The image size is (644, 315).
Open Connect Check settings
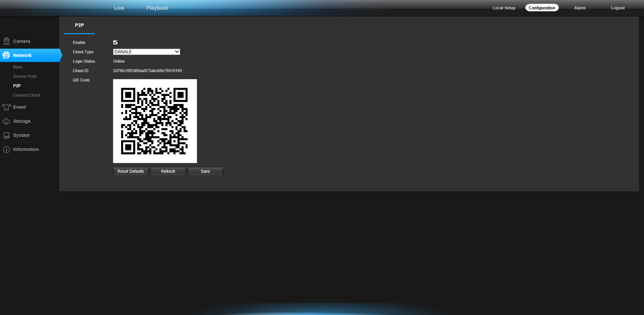click(27, 95)
